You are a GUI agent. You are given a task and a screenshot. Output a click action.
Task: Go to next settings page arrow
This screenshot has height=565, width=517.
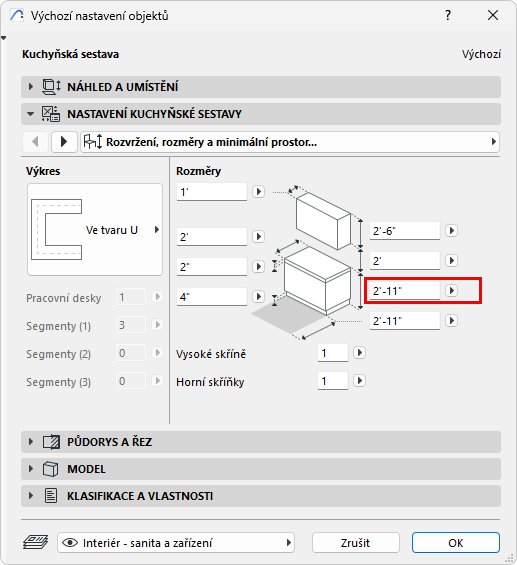(64, 142)
